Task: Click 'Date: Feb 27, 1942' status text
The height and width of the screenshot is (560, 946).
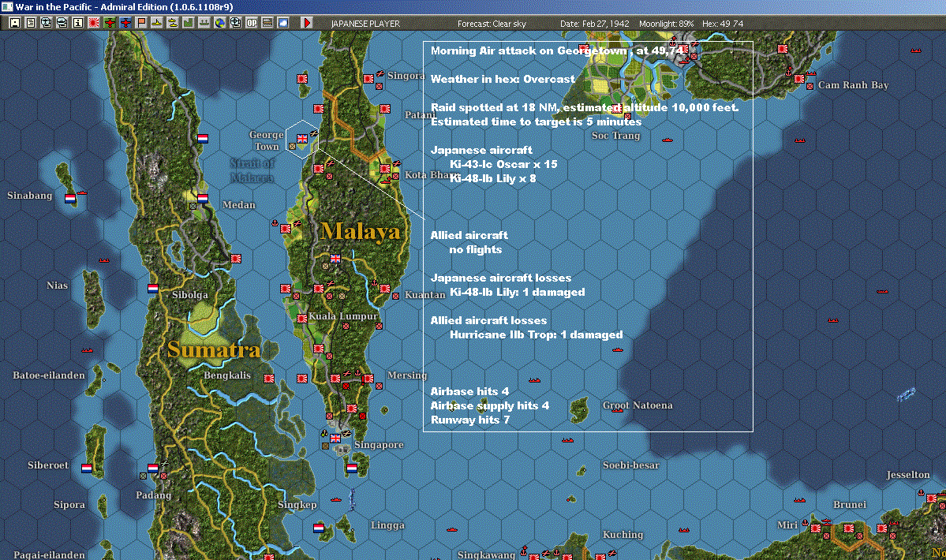Action: (594, 24)
